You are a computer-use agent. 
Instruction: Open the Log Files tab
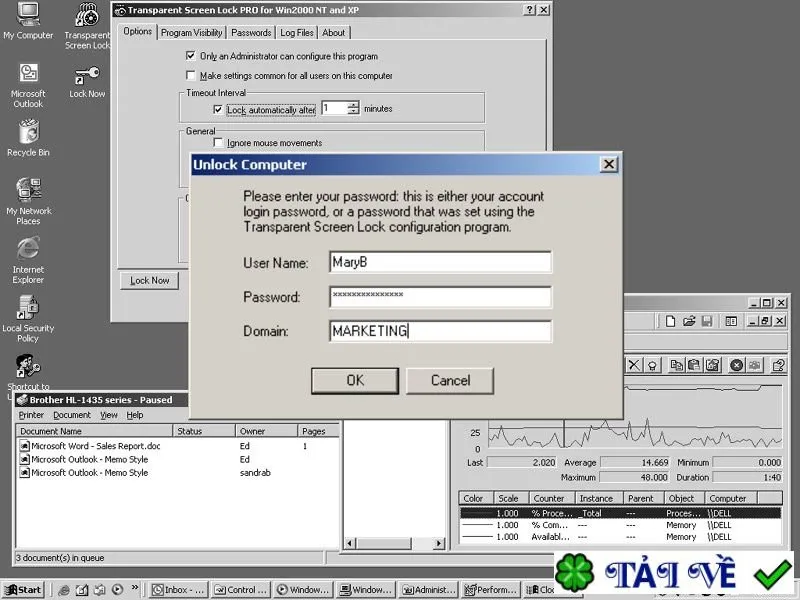tap(297, 33)
